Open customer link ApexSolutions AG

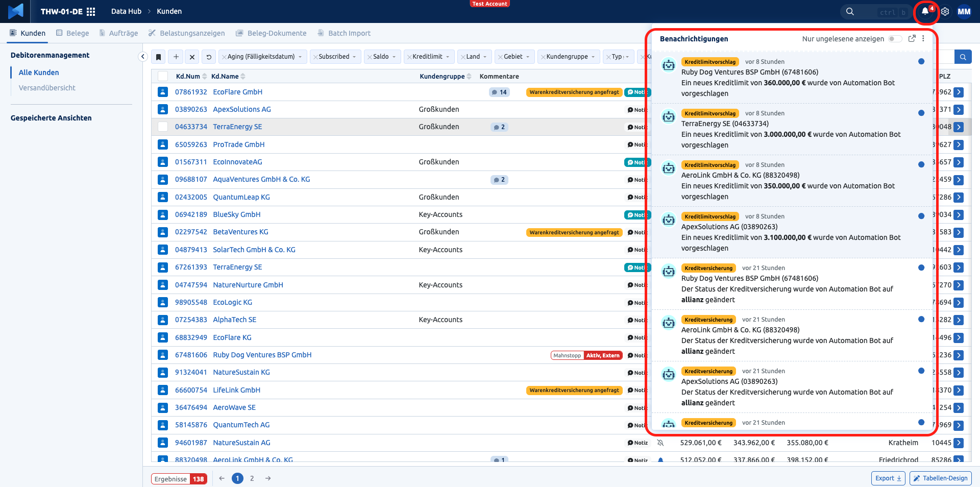click(x=242, y=109)
